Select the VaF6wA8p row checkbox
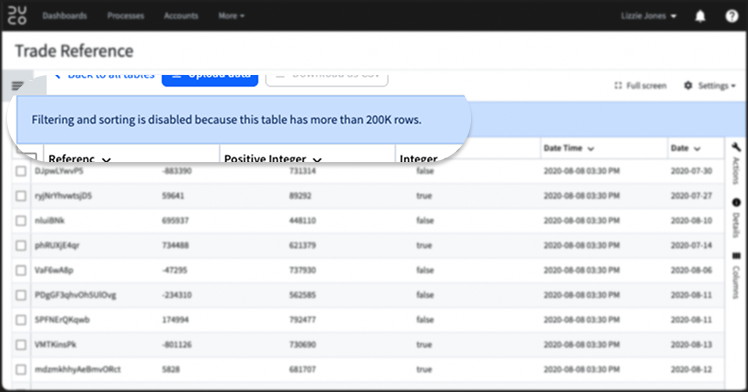Viewport: 748px width, 392px height. pos(21,270)
